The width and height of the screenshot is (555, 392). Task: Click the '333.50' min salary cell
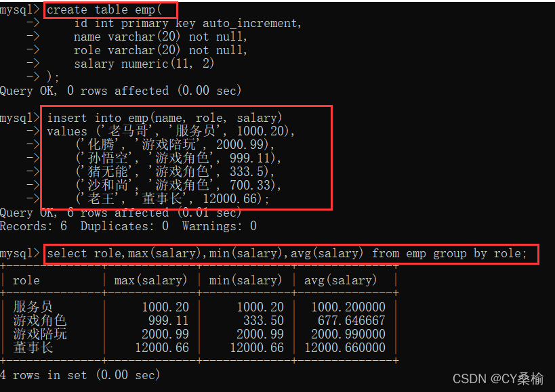[264, 320]
